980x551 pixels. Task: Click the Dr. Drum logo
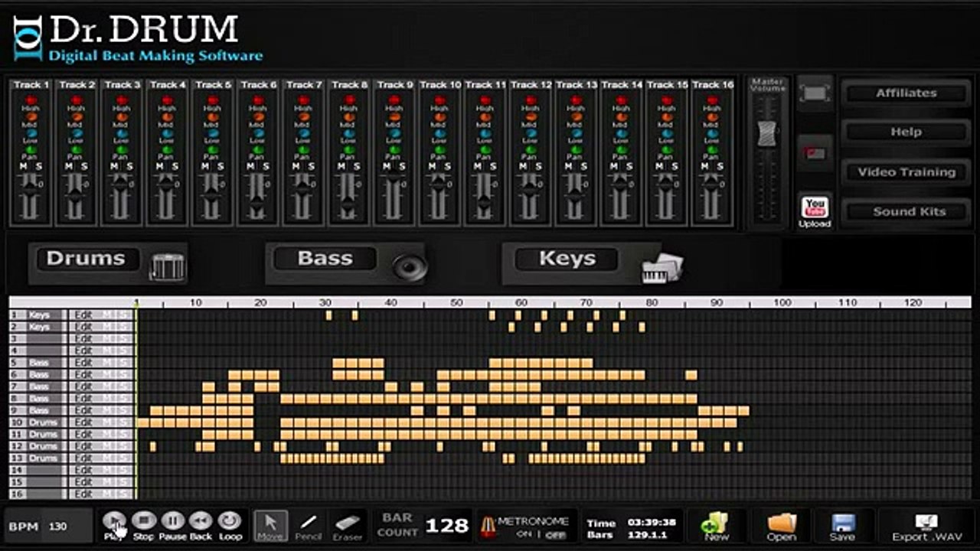(138, 38)
